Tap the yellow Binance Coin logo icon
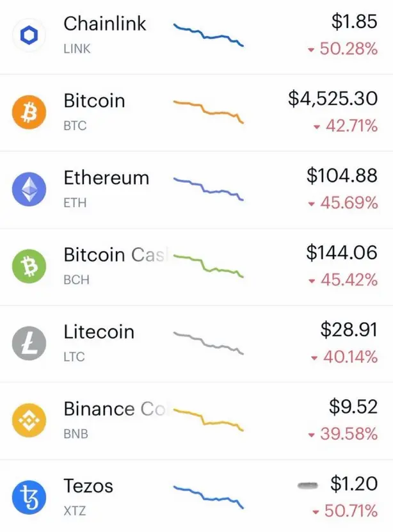Image resolution: width=393 pixels, height=532 pixels. coord(29,420)
